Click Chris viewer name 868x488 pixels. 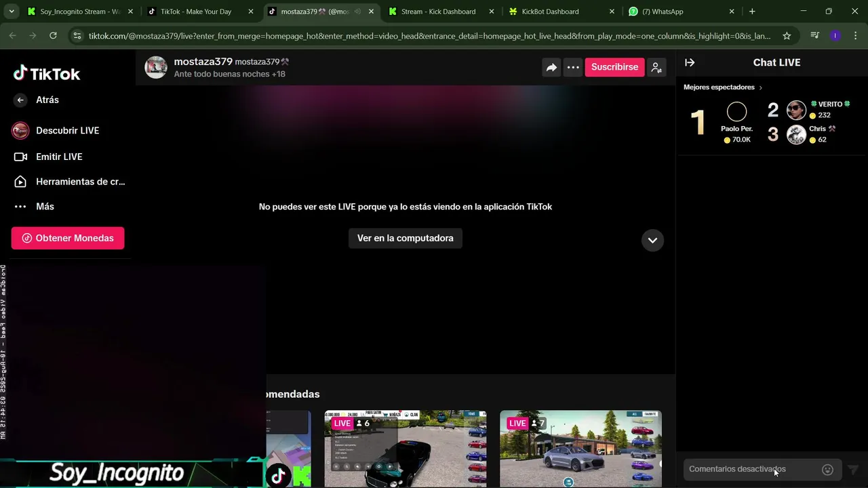[822, 129]
